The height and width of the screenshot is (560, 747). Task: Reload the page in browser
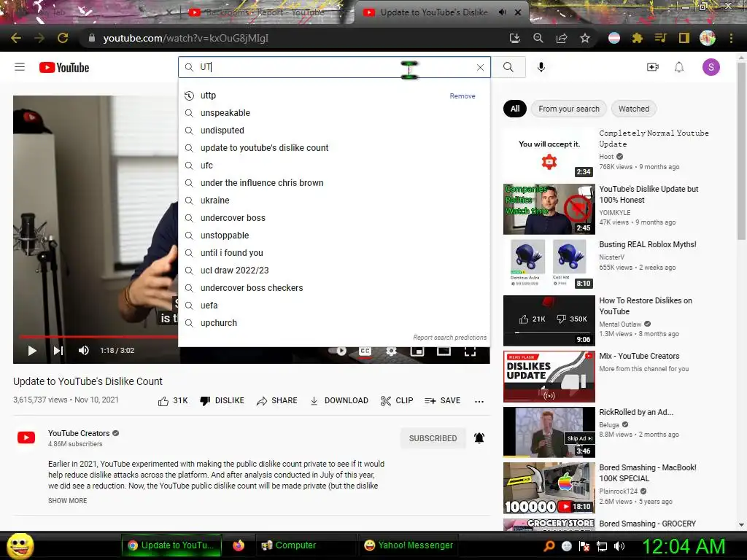click(x=63, y=38)
